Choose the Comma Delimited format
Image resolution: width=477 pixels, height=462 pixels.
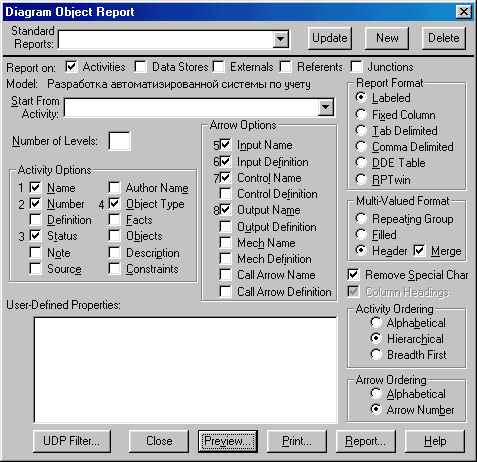click(x=361, y=146)
